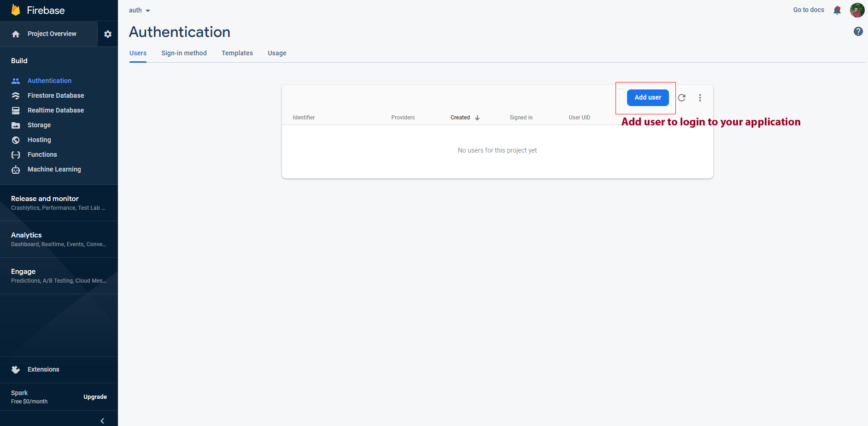The image size is (868, 426).
Task: Open Extensions in the sidebar
Action: [x=43, y=369]
